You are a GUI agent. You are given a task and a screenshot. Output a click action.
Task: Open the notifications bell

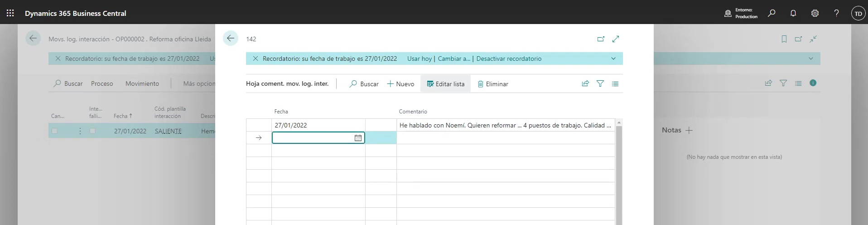click(x=793, y=13)
